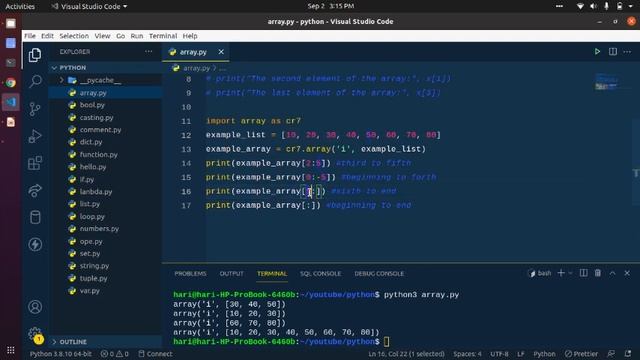Open the Explorer view in activity bar
640x360 pixels.
click(35, 55)
